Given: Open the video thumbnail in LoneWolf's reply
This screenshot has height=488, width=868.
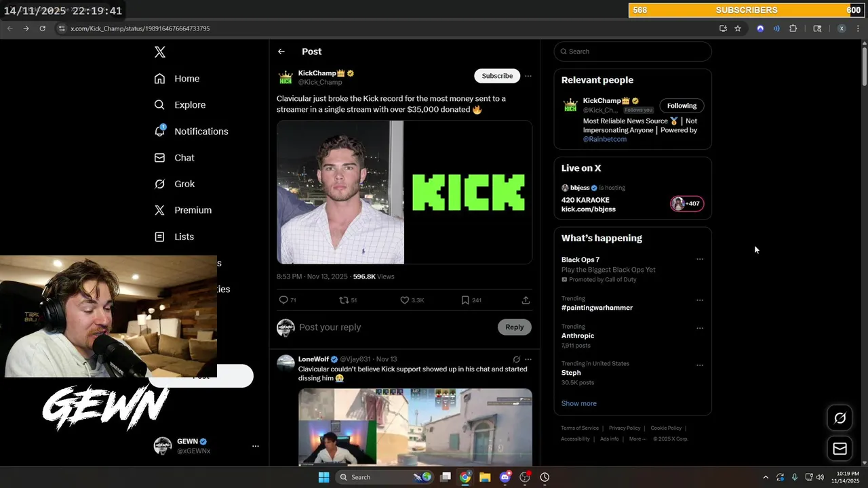Looking at the screenshot, I should coord(415,427).
